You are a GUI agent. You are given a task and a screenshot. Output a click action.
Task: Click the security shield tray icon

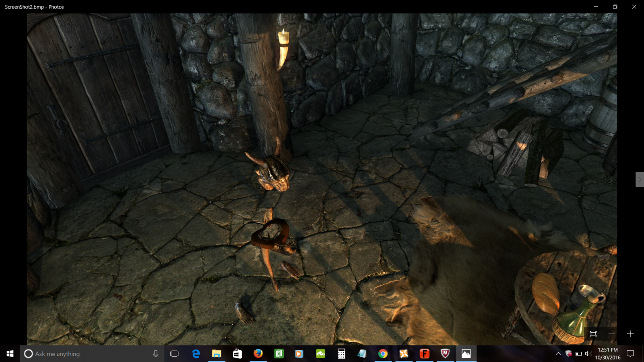[x=568, y=354]
